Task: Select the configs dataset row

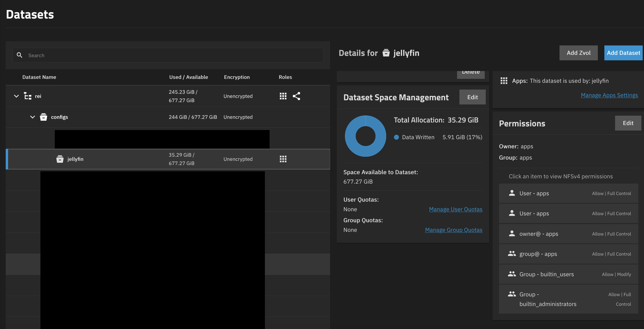Action: coord(168,117)
